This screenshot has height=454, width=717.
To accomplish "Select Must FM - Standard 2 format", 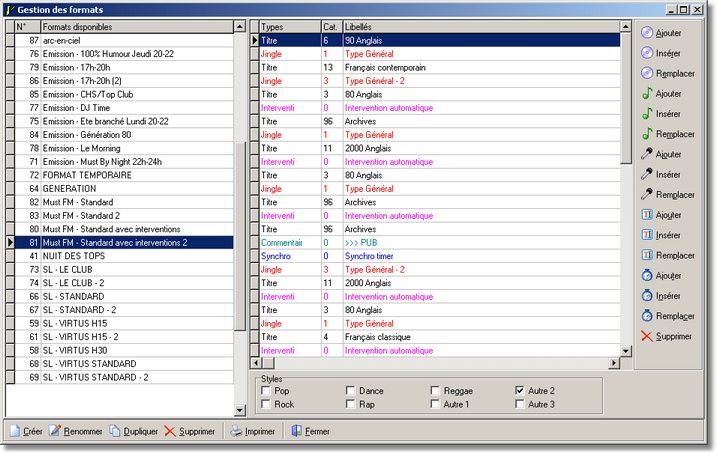I will pos(124,215).
